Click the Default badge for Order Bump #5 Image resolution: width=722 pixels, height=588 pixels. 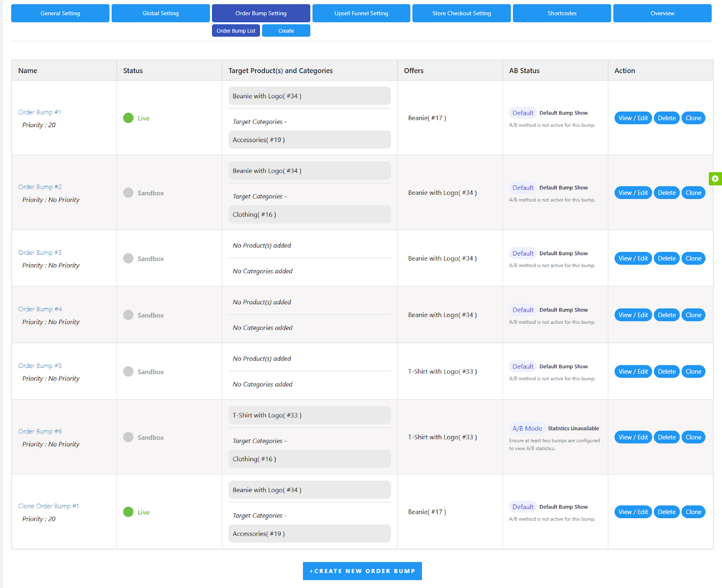(x=522, y=366)
